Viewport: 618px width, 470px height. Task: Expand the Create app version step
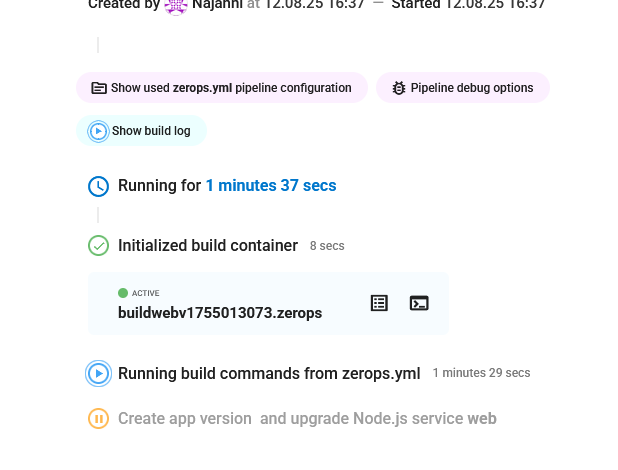[307, 419]
